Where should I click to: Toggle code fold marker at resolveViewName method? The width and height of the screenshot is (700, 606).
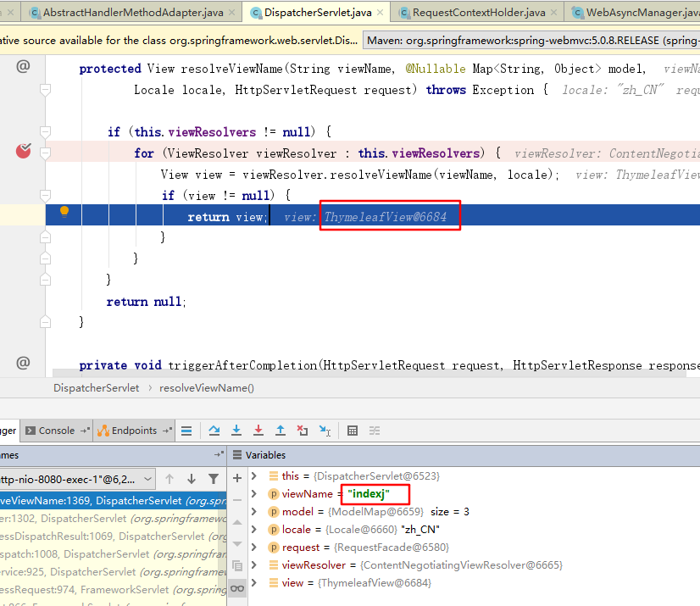click(46, 89)
